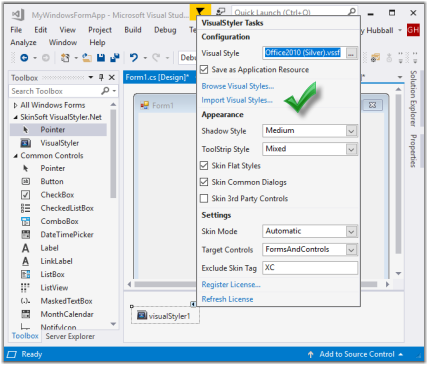This screenshot has height=365, width=428.
Task: Click the Navigate Backward arrow icon
Action: point(24,58)
